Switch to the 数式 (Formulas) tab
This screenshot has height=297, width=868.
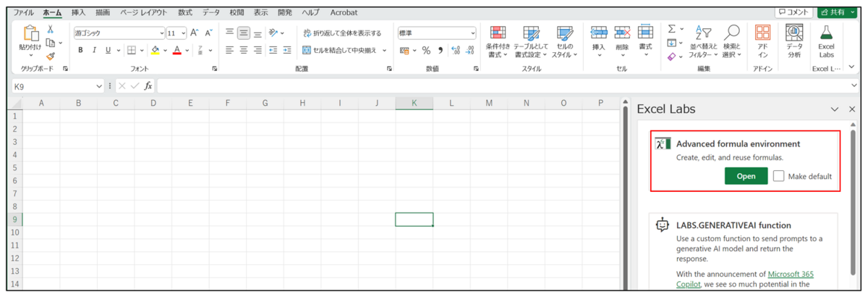pos(185,12)
